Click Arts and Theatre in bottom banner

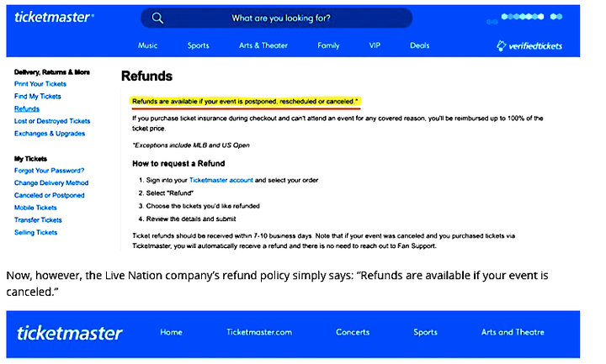(x=513, y=332)
